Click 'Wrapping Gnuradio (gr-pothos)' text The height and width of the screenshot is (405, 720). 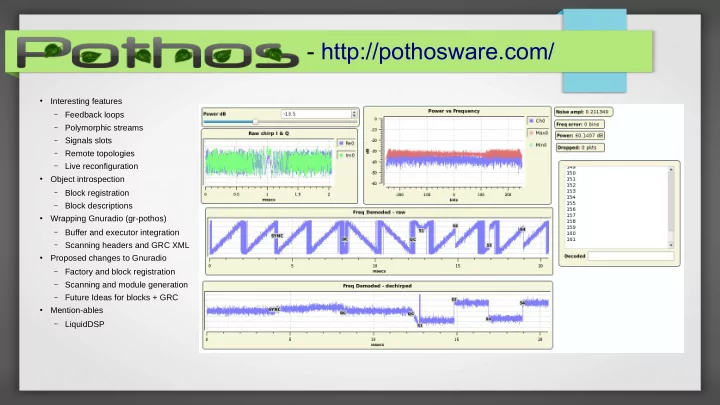pos(108,219)
